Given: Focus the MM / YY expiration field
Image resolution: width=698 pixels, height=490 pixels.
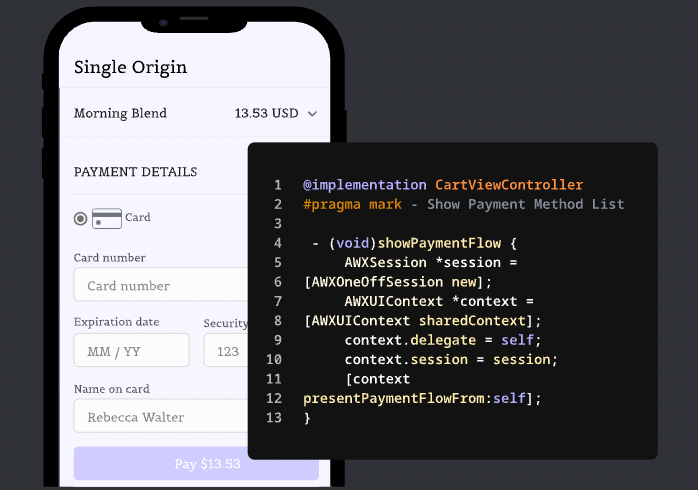Looking at the screenshot, I should pos(131,350).
